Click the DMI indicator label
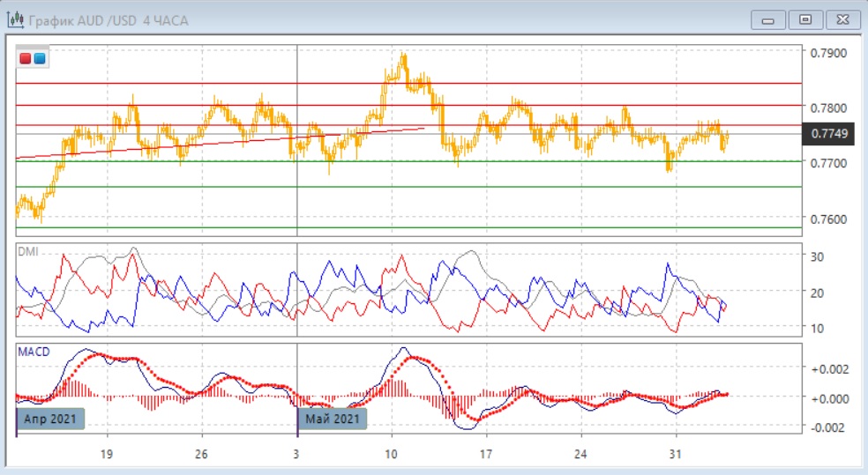 tap(29, 251)
